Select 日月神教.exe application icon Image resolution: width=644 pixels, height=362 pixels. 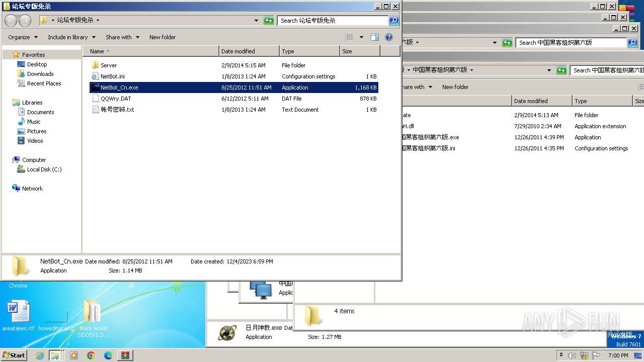coord(227,332)
